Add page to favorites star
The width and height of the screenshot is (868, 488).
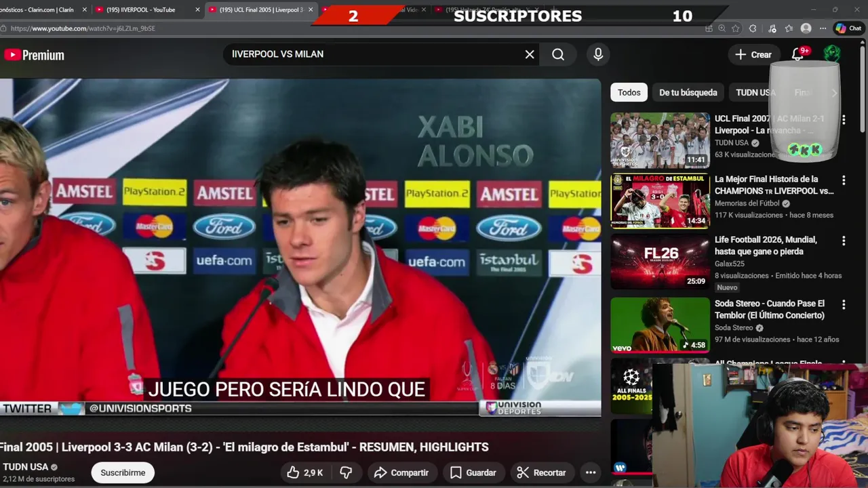click(737, 28)
